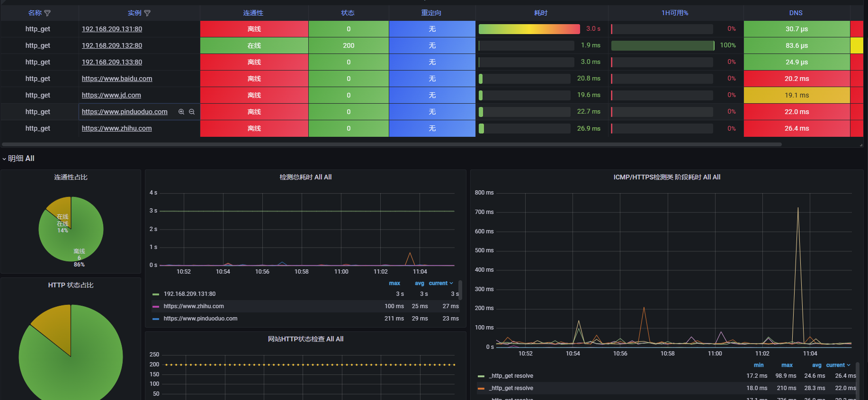Click http_get name cell in zhihu row
Image resolution: width=868 pixels, height=400 pixels.
point(38,128)
